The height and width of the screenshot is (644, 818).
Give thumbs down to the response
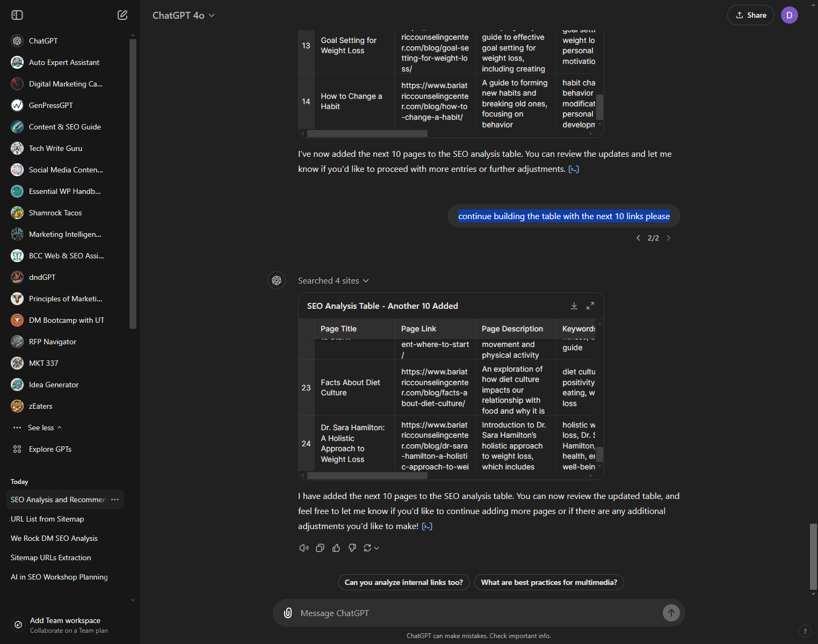pos(352,548)
